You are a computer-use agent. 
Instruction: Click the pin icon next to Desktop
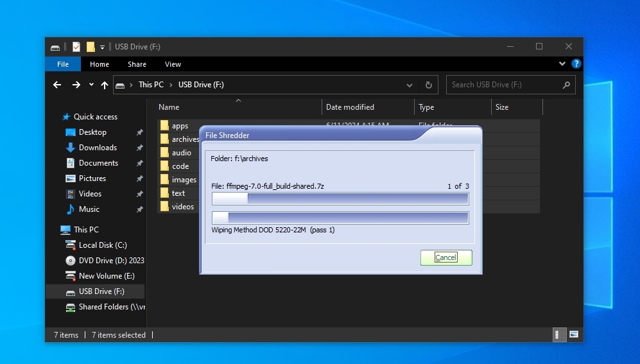139,132
